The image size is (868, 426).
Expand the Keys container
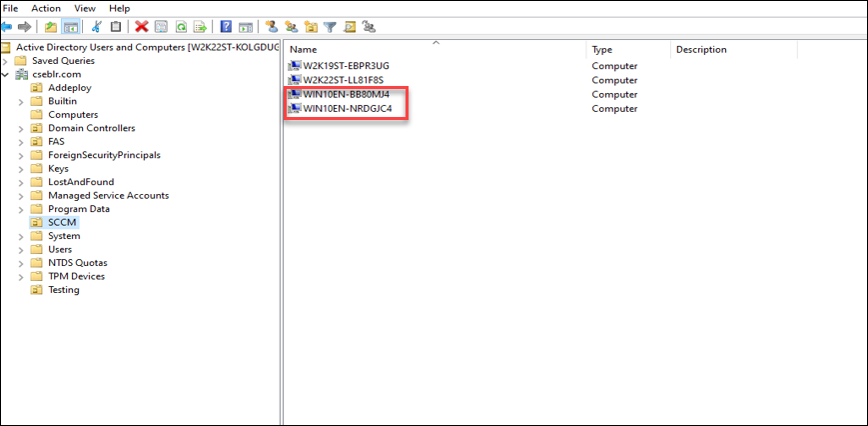[21, 169]
